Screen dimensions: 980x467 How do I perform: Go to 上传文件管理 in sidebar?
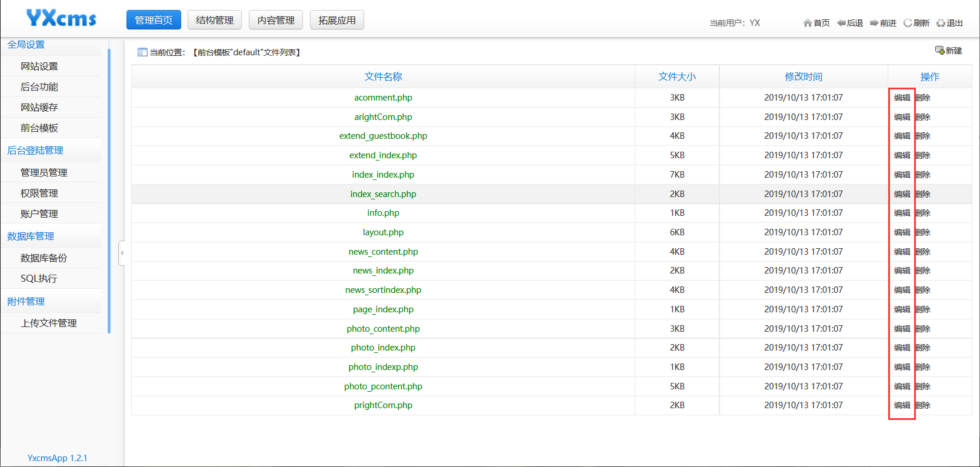click(49, 323)
